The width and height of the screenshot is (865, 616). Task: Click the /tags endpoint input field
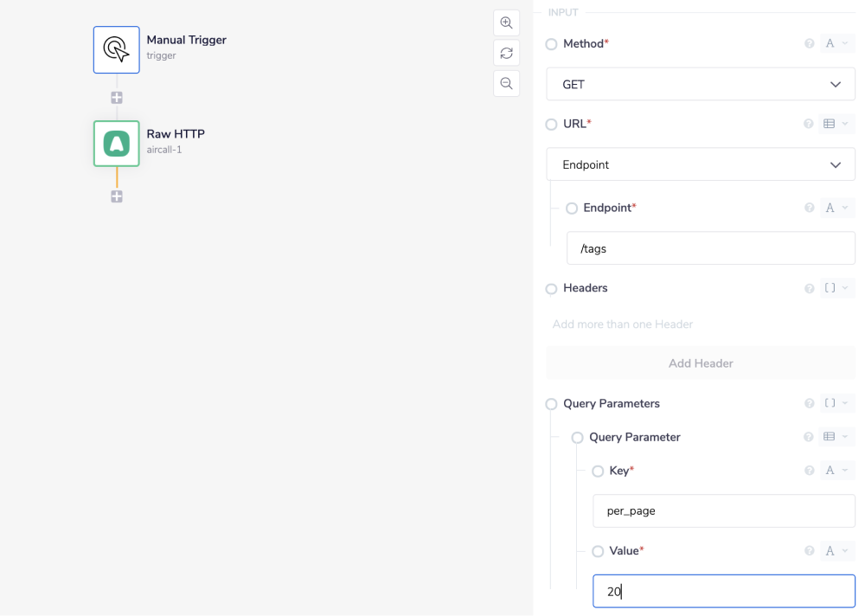(710, 248)
